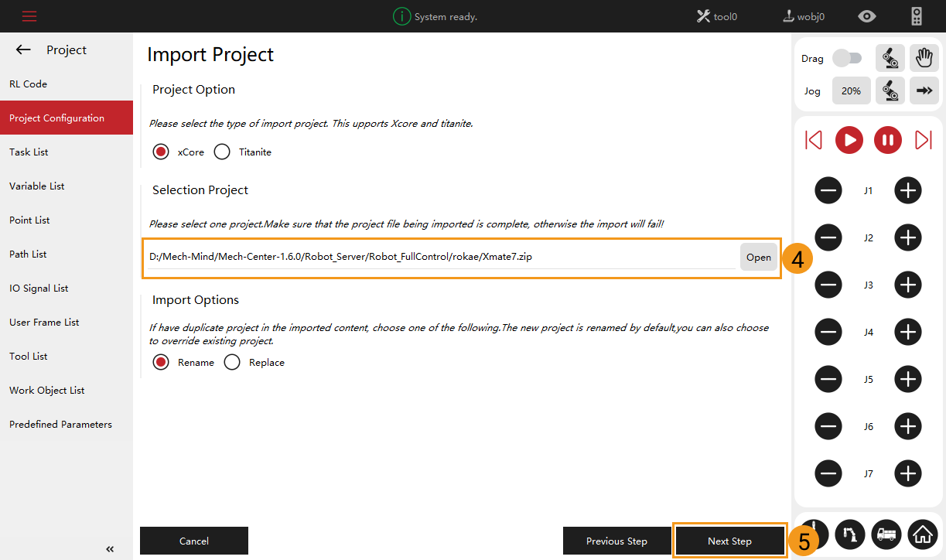Image resolution: width=946 pixels, height=560 pixels.
Task: Enable the Drag toggle switch
Action: (848, 58)
